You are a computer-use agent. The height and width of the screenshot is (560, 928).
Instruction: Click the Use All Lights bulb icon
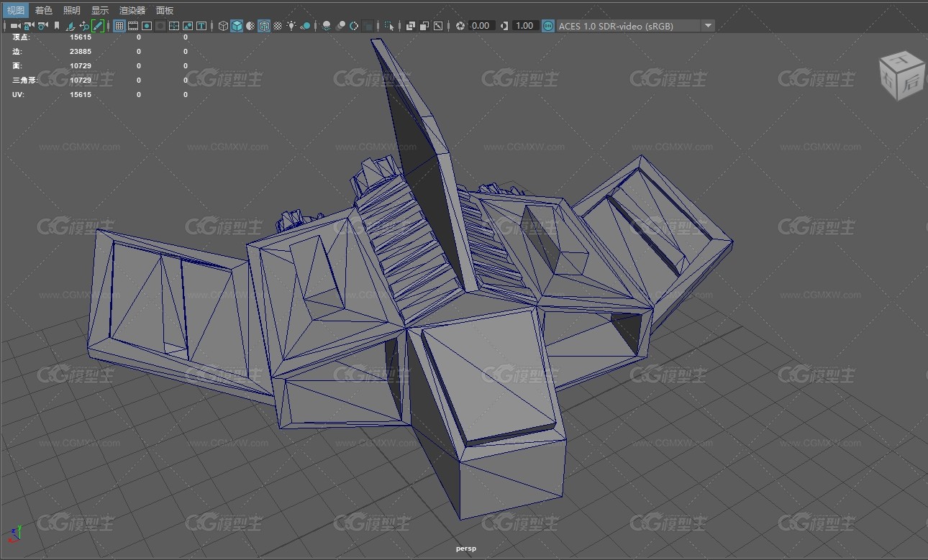coord(291,26)
